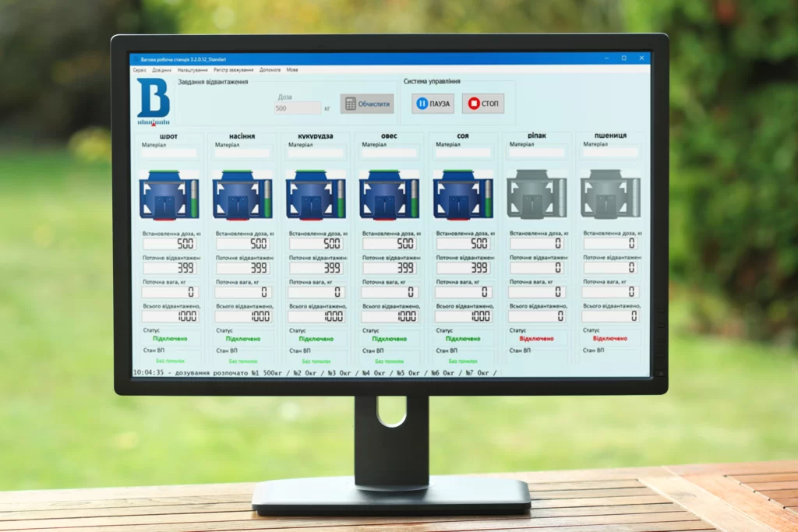Open the Реєстр зважування menu

[234, 70]
